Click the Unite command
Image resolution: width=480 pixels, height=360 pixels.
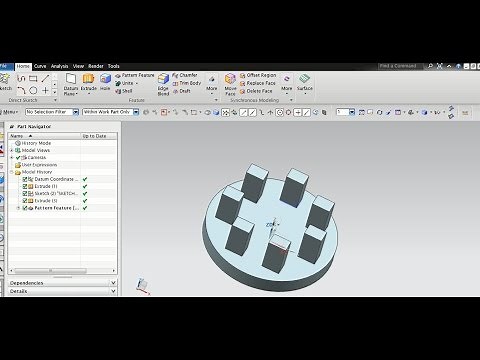pos(125,83)
